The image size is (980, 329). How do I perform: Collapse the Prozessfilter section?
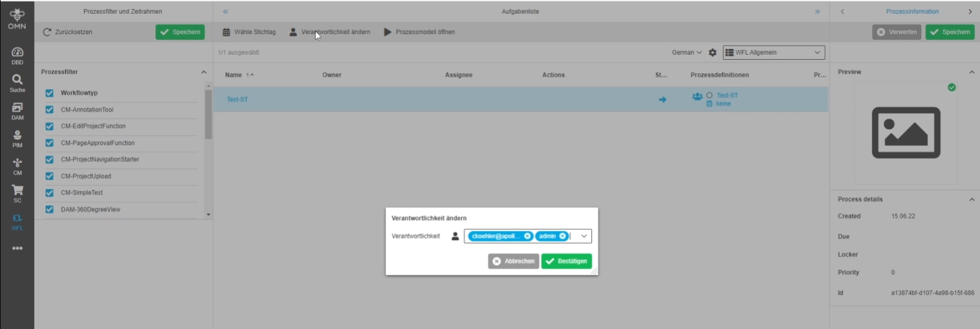click(x=204, y=72)
